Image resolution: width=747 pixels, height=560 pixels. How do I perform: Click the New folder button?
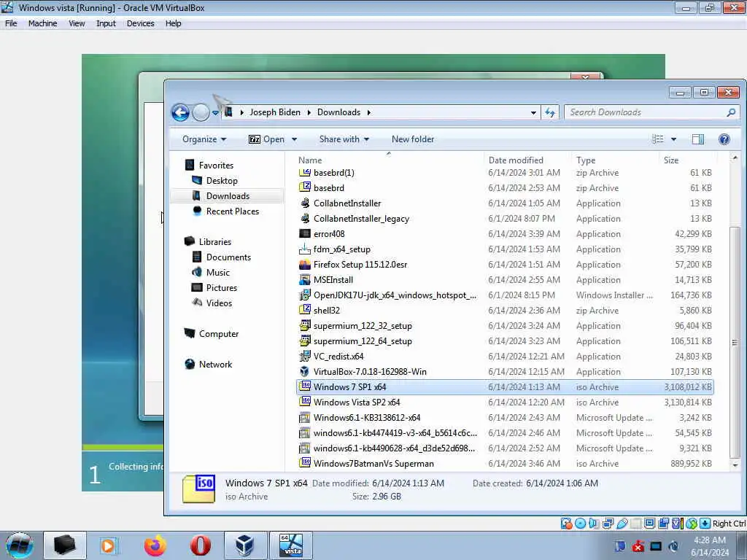point(413,139)
